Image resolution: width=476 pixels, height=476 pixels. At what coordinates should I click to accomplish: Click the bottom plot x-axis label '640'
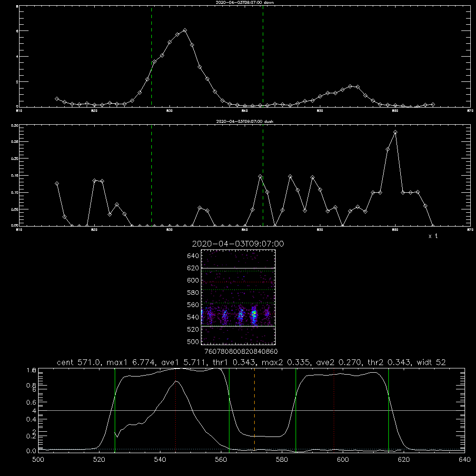(465, 460)
